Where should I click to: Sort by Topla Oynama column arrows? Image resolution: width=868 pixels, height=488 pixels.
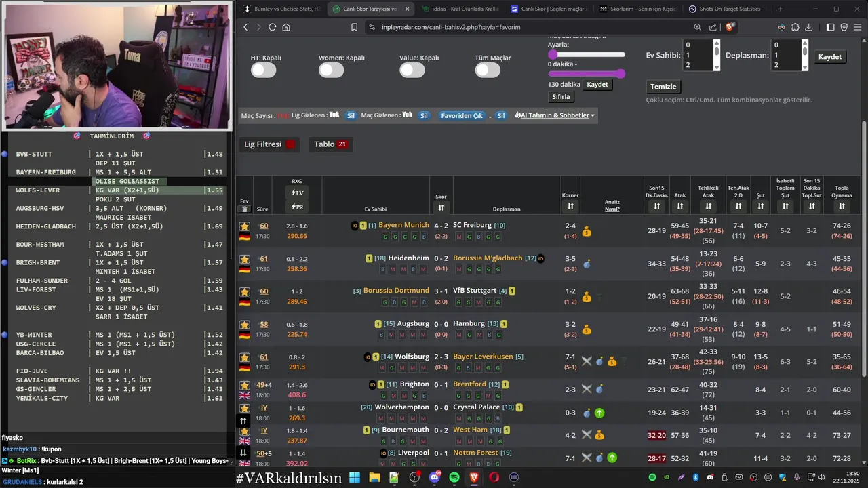[842, 206]
